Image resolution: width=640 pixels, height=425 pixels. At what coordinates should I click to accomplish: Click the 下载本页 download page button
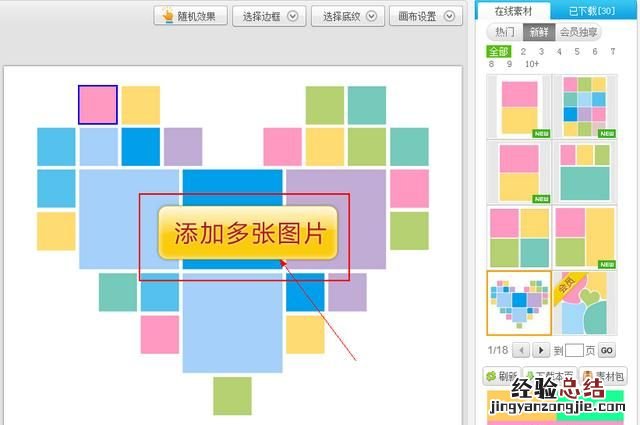coord(550,375)
